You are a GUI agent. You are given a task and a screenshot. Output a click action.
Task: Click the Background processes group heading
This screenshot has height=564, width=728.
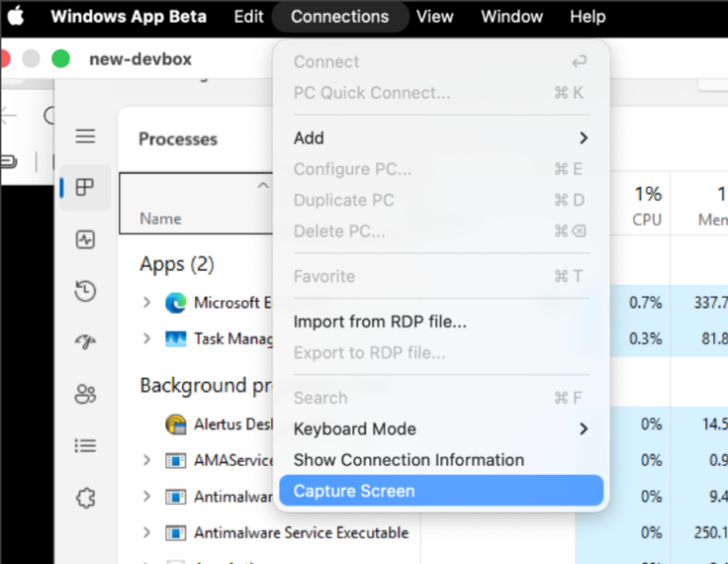click(x=206, y=386)
